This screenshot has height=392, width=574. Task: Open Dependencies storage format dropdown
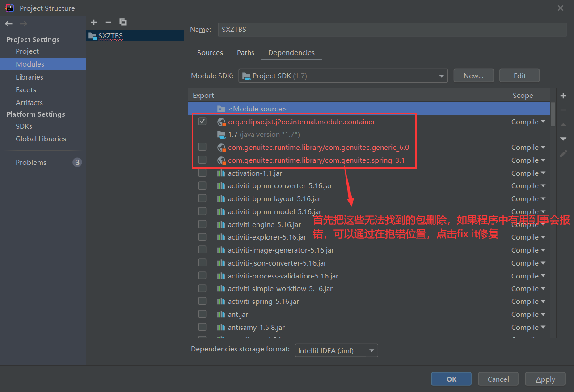click(336, 350)
